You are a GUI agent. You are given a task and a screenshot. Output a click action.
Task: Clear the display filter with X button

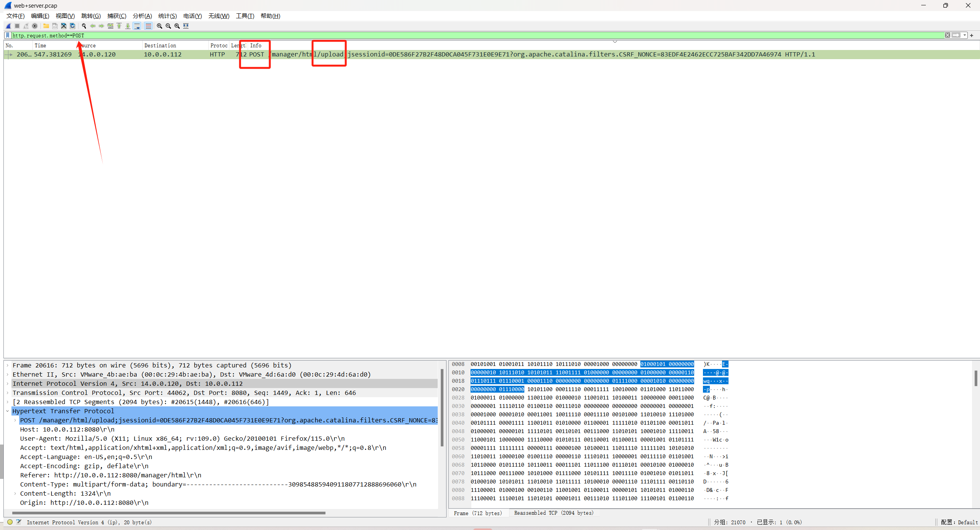(x=948, y=35)
